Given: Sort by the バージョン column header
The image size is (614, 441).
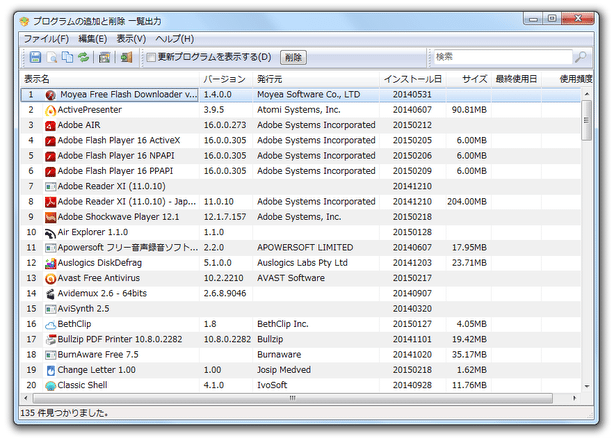Looking at the screenshot, I should click(224, 79).
